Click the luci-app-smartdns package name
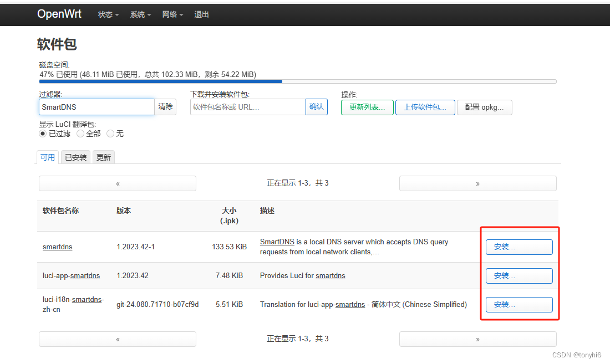This screenshot has height=364, width=610. [x=71, y=275]
